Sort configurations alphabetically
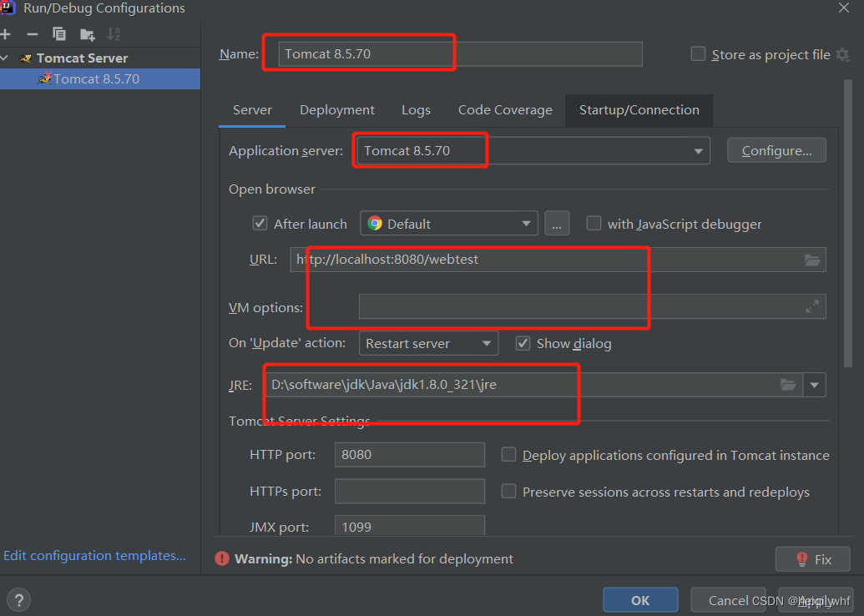The height and width of the screenshot is (616, 864). pyautogui.click(x=114, y=34)
